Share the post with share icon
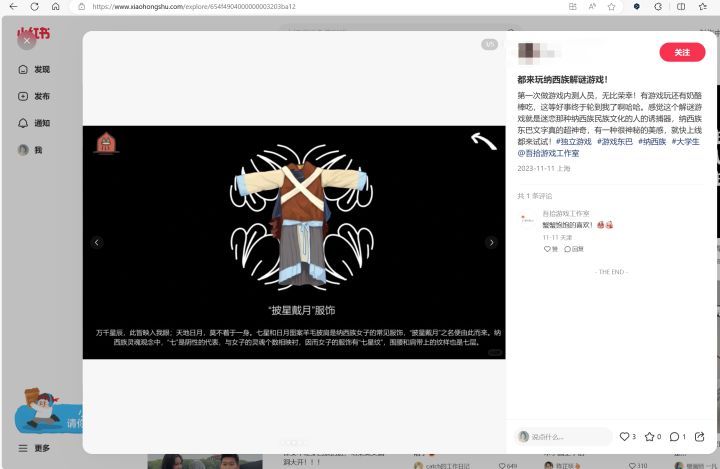Screen dimensions: 720x469 click(699, 436)
